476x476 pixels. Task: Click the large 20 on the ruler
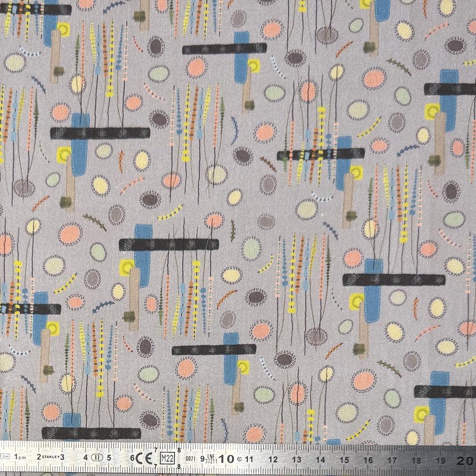click(466, 461)
